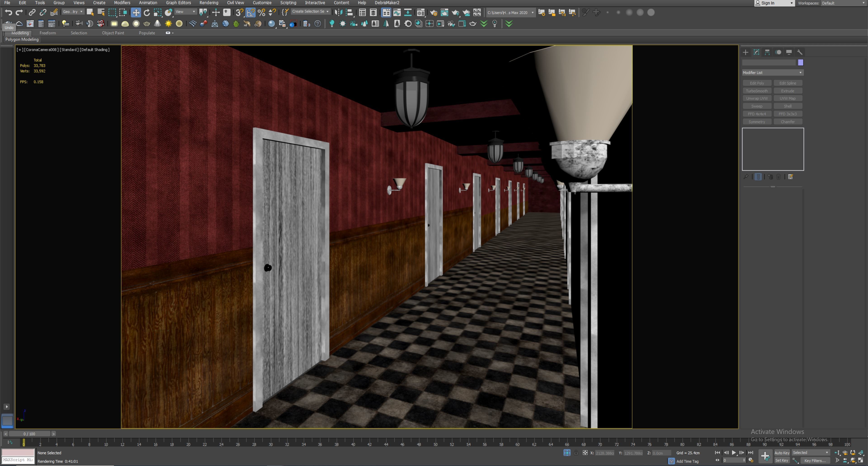Open the DebrisMaker2 menu
The height and width of the screenshot is (466, 868).
click(x=387, y=3)
